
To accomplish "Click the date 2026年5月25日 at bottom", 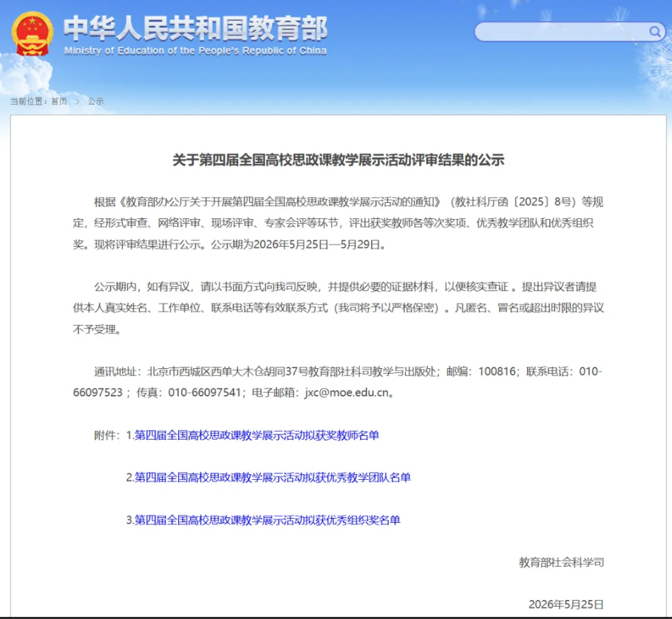I will click(x=566, y=604).
